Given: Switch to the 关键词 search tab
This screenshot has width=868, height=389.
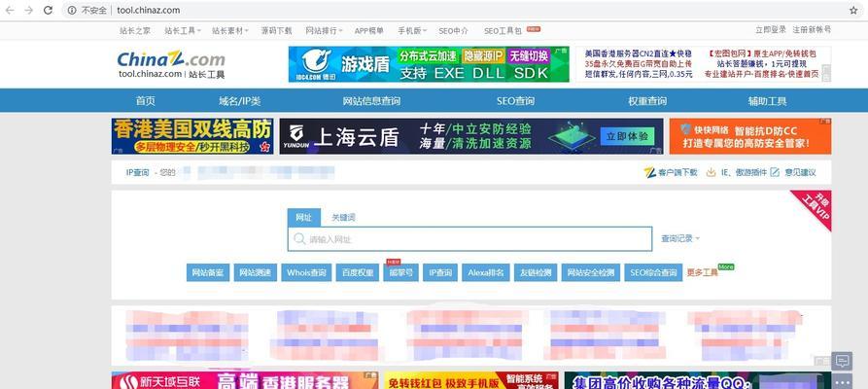Looking at the screenshot, I should pyautogui.click(x=343, y=217).
